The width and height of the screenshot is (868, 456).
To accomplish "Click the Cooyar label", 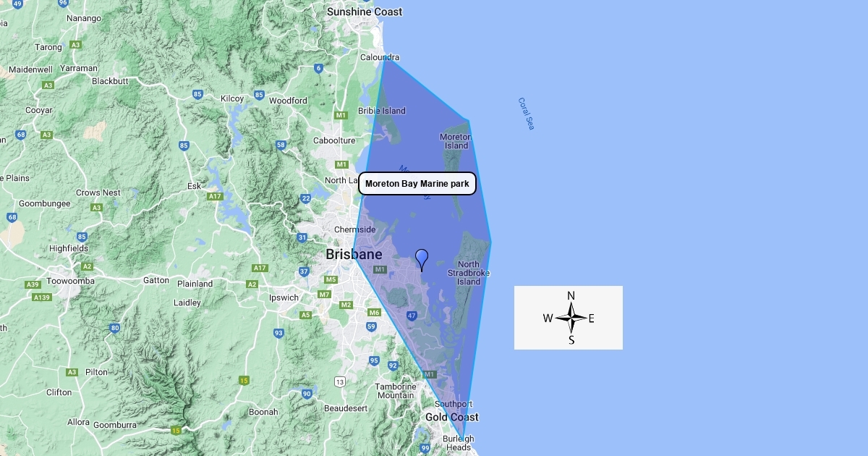I will tap(39, 110).
